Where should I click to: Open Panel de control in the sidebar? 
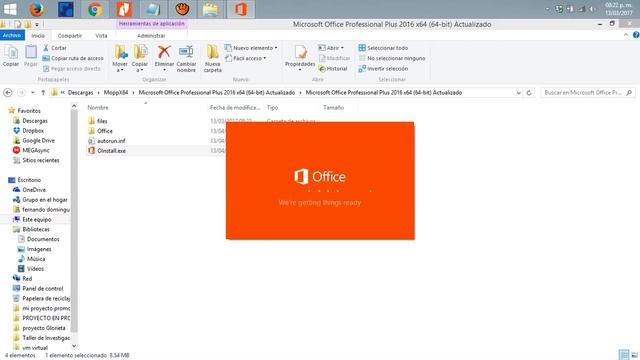(42, 289)
